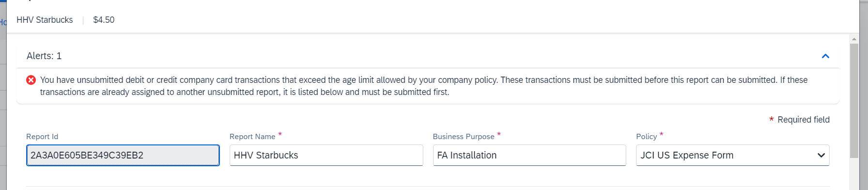Click the Required field legend

tap(799, 120)
